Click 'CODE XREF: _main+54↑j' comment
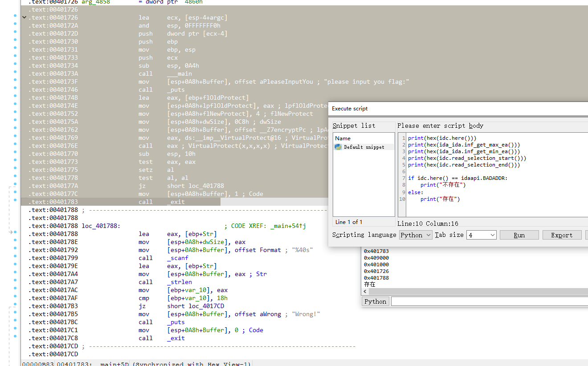588x366 pixels. 269,226
